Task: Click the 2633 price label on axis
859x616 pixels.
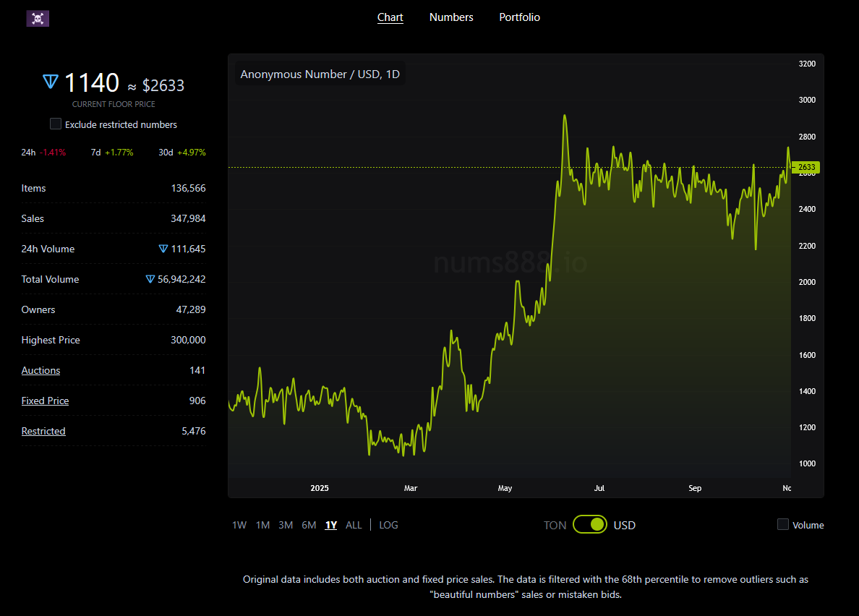Action: 806,167
